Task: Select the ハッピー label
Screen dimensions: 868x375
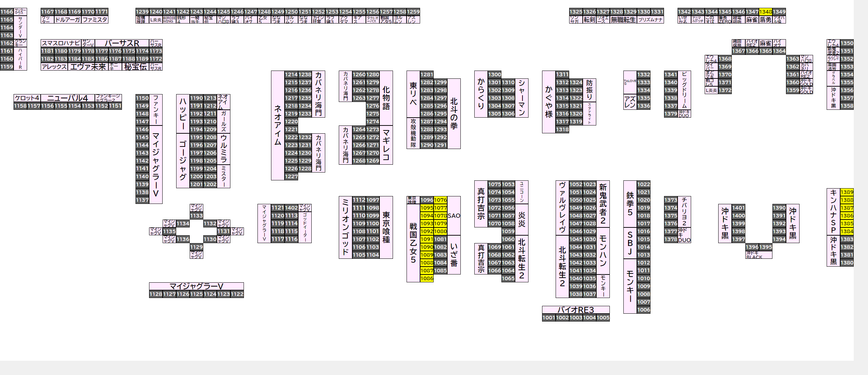Action: pyautogui.click(x=183, y=114)
